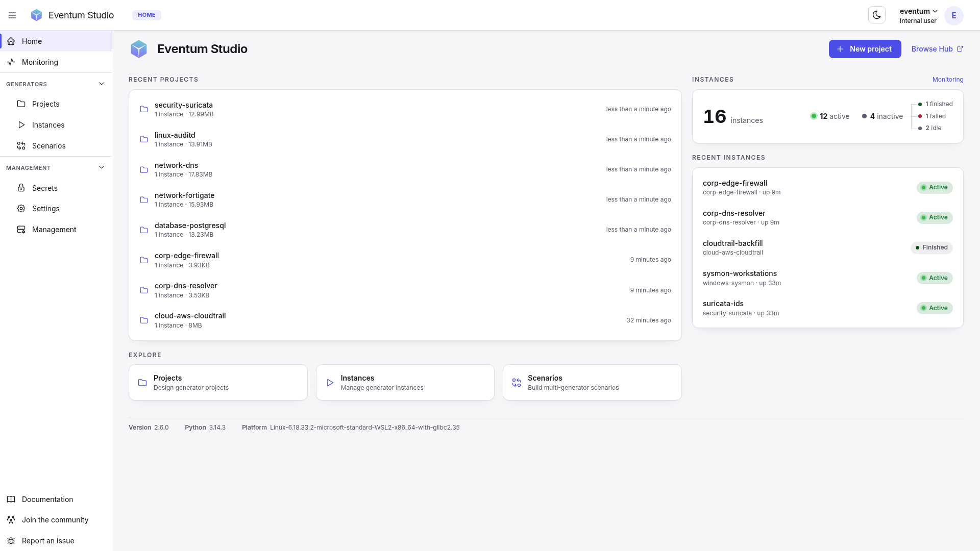Open Home in the sidebar

(56, 41)
